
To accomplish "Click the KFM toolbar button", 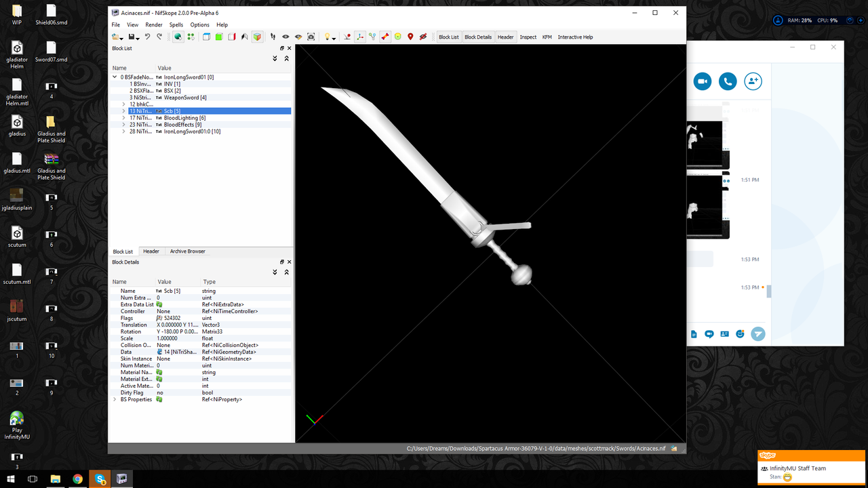I will click(x=547, y=37).
